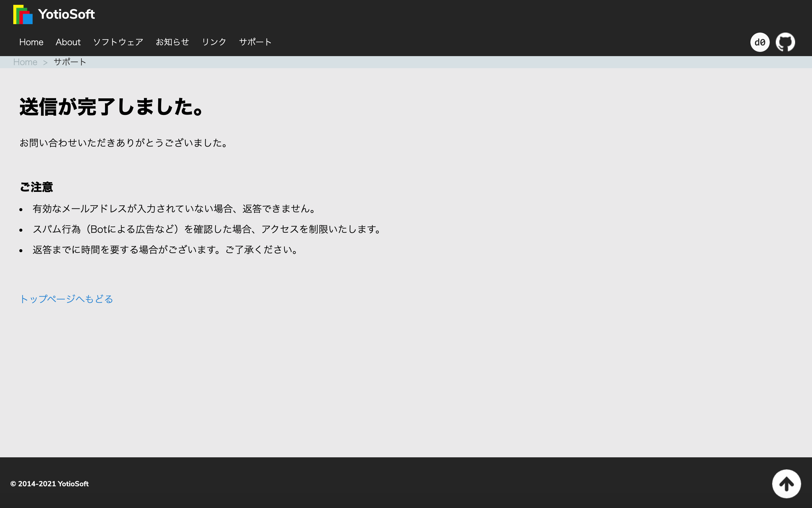Click the YotioSoft site title text
The image size is (812, 508).
66,14
